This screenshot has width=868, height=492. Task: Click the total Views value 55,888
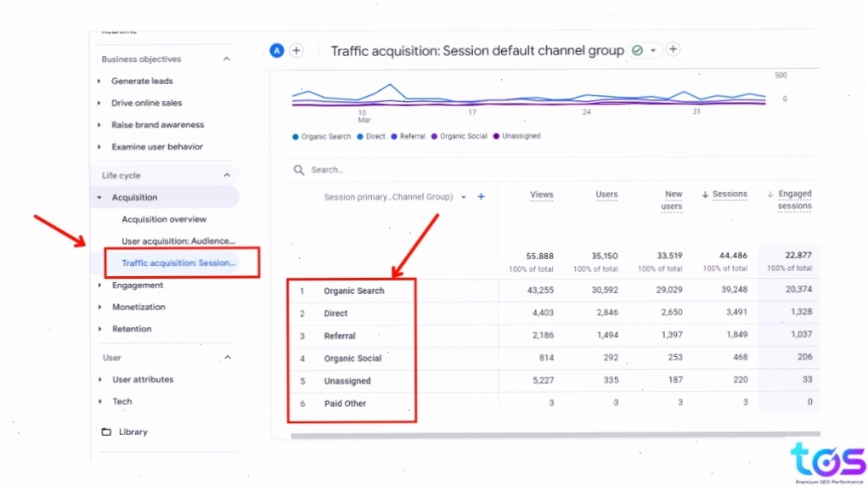tap(539, 257)
